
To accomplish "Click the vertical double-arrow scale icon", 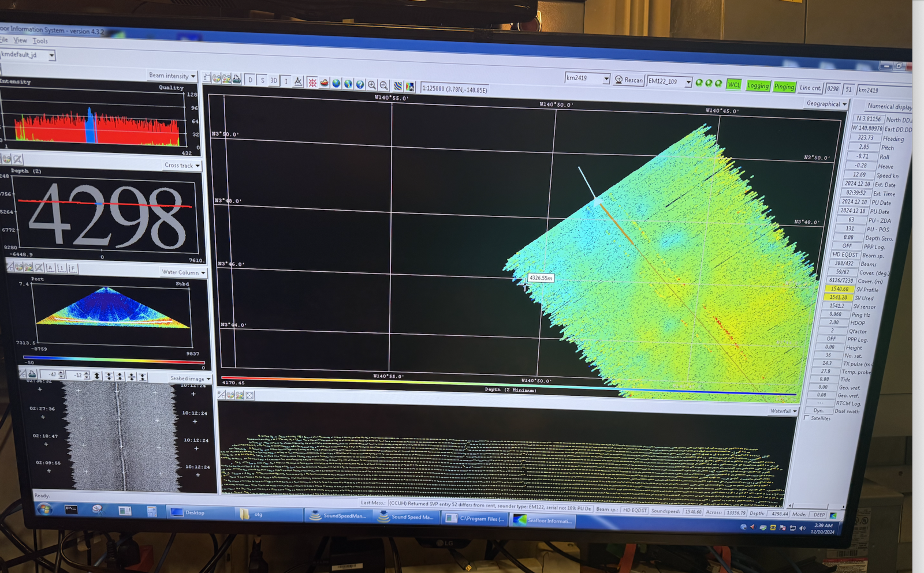I will (97, 376).
